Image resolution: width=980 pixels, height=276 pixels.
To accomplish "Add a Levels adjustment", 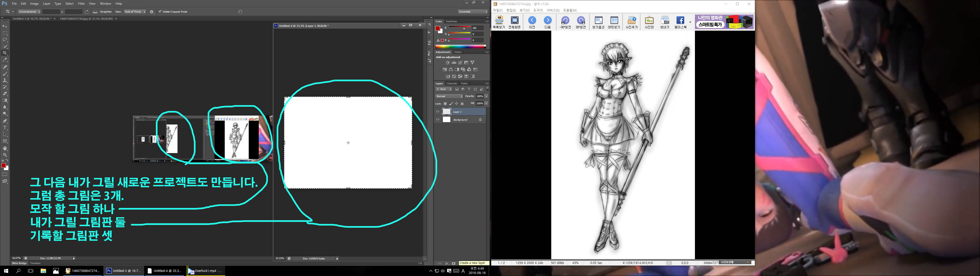I will [x=454, y=63].
